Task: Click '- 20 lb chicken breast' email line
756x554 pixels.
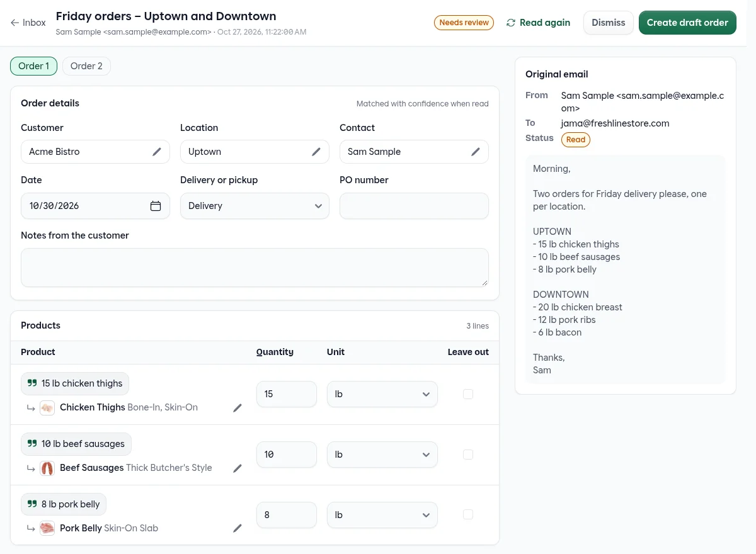Action: [578, 307]
